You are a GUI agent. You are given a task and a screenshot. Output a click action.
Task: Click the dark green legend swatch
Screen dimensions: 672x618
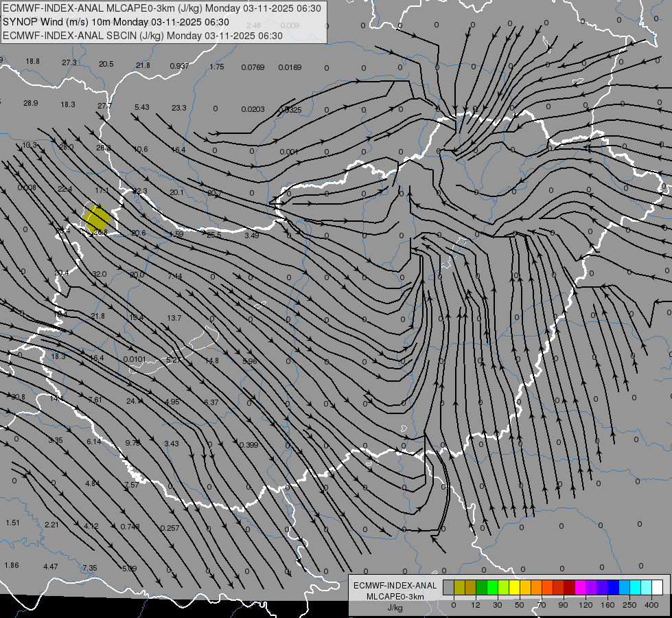[x=482, y=587]
